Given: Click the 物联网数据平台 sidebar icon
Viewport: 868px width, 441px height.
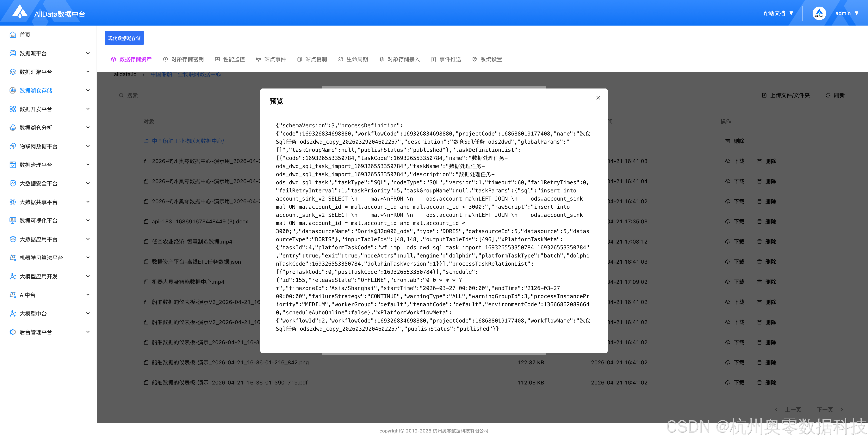Looking at the screenshot, I should [13, 146].
